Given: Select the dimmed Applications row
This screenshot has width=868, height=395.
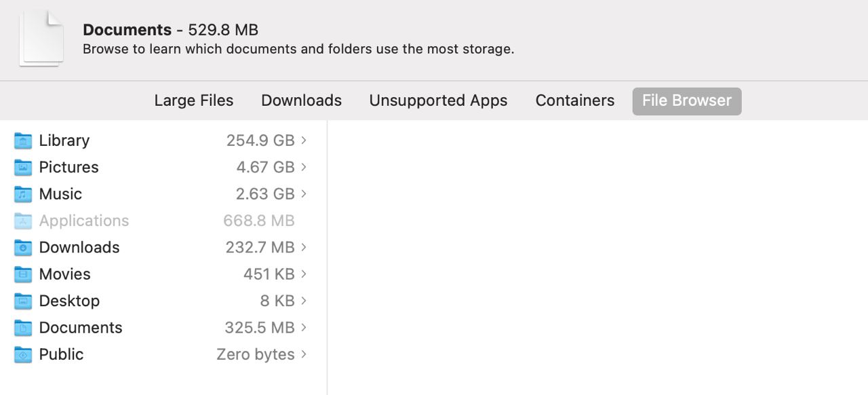Looking at the screenshot, I should (x=161, y=221).
